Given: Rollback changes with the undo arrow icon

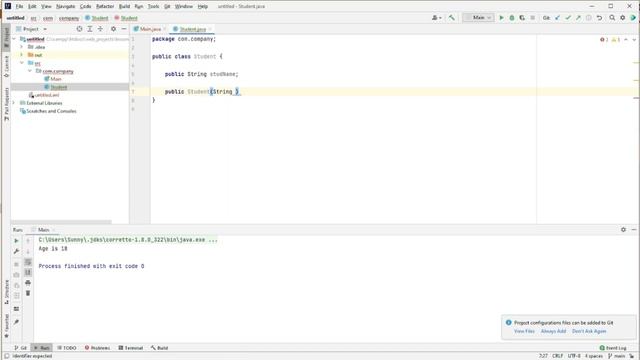Looking at the screenshot, I should 599,18.
